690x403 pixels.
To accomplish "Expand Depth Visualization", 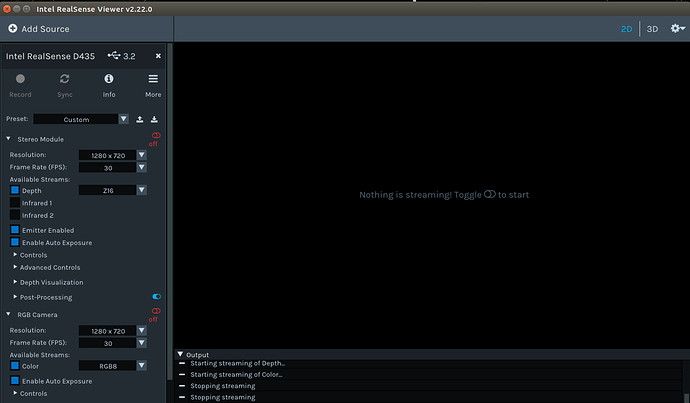I will click(15, 282).
